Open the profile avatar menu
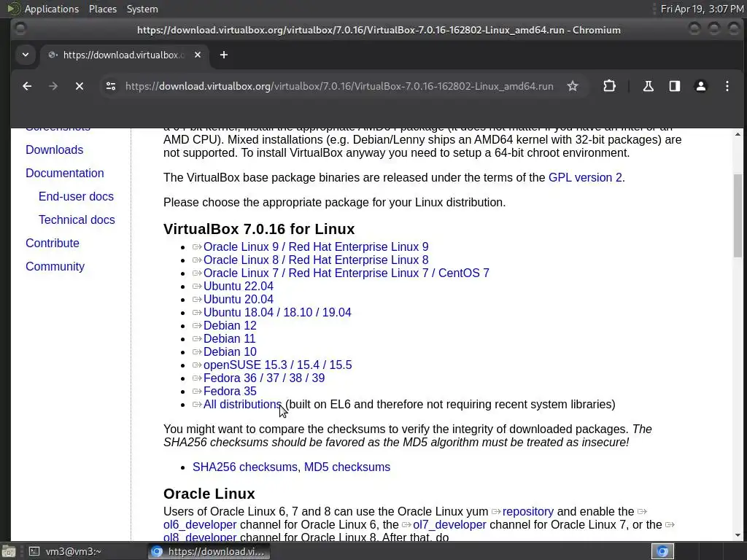Screen dimensions: 747x560 point(701,86)
